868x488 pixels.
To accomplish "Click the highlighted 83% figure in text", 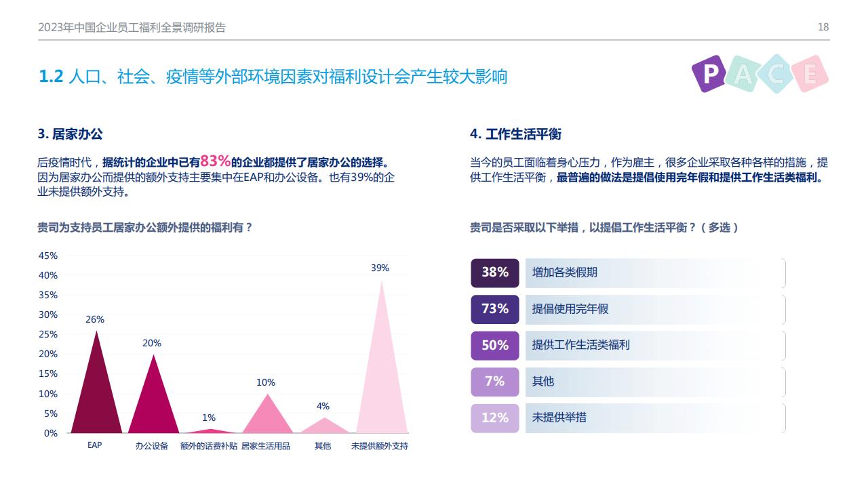I will tap(216, 161).
